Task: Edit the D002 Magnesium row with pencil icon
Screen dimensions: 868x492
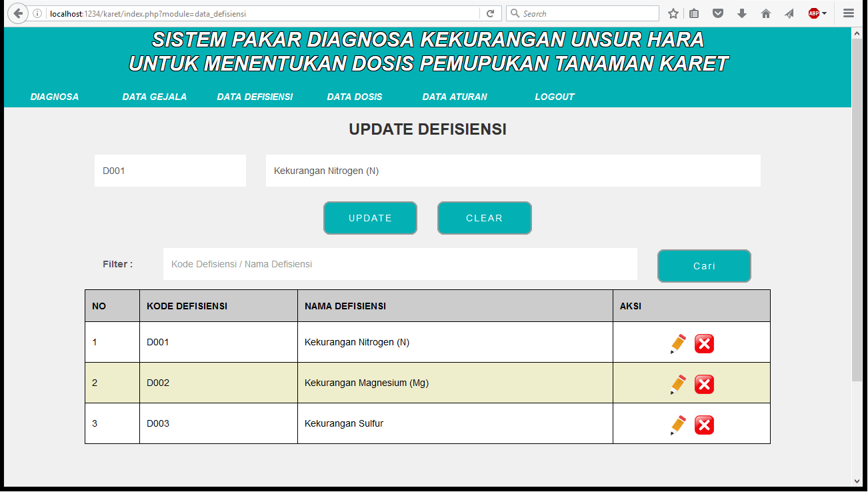Action: (x=678, y=384)
